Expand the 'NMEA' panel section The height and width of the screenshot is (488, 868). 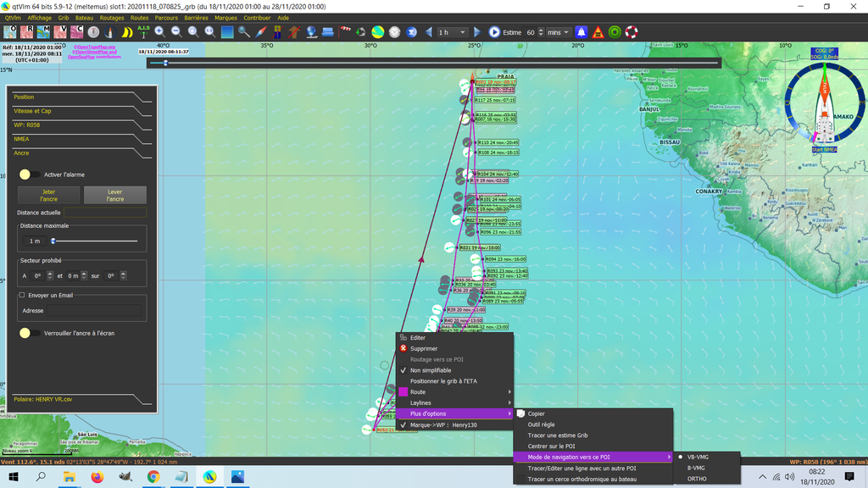coord(81,140)
